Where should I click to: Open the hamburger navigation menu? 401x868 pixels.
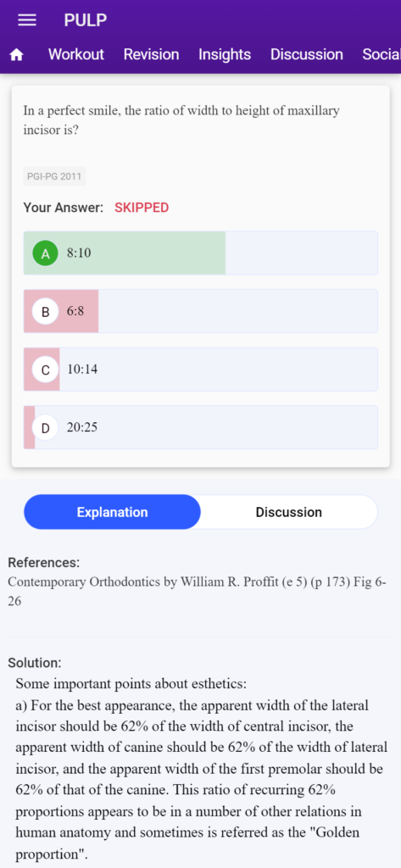(27, 20)
